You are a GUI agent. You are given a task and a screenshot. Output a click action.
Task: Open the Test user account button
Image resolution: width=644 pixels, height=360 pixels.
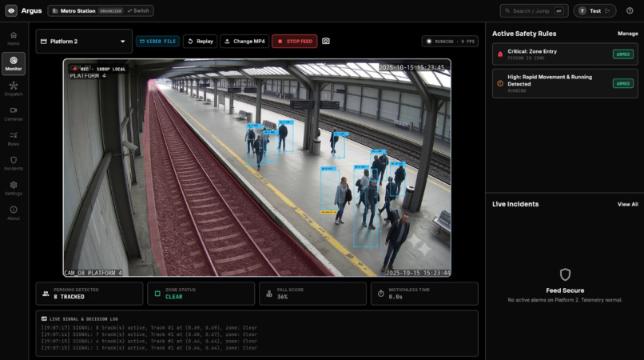pyautogui.click(x=594, y=10)
